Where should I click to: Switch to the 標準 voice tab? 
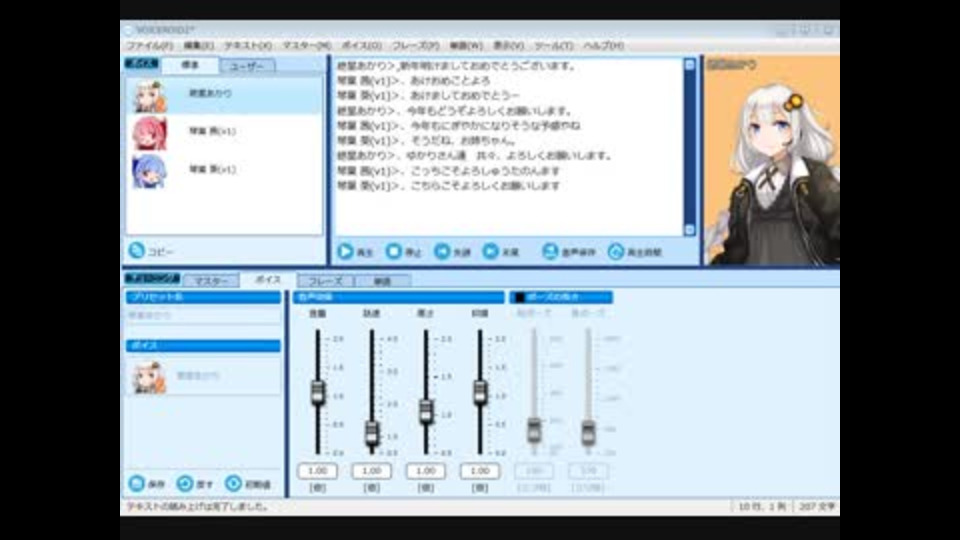(x=190, y=65)
